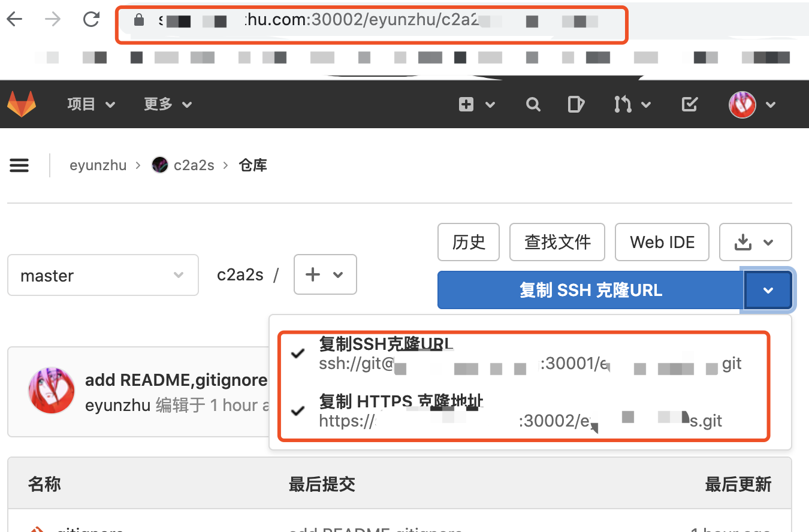Expand the chevron next to the user avatar

[771, 105]
